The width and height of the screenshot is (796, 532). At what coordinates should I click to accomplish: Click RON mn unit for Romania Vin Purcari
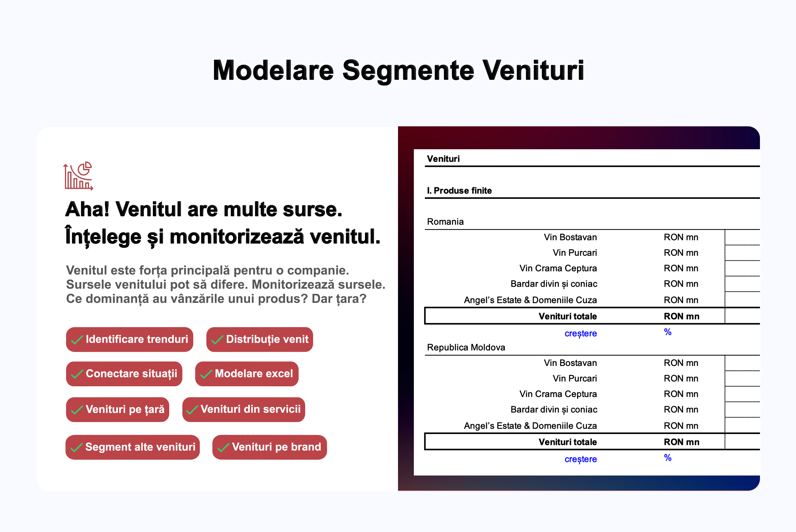(x=681, y=253)
